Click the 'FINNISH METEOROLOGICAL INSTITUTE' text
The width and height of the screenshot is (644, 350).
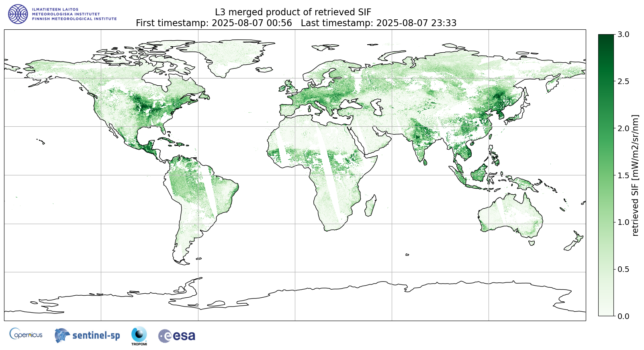click(x=74, y=19)
